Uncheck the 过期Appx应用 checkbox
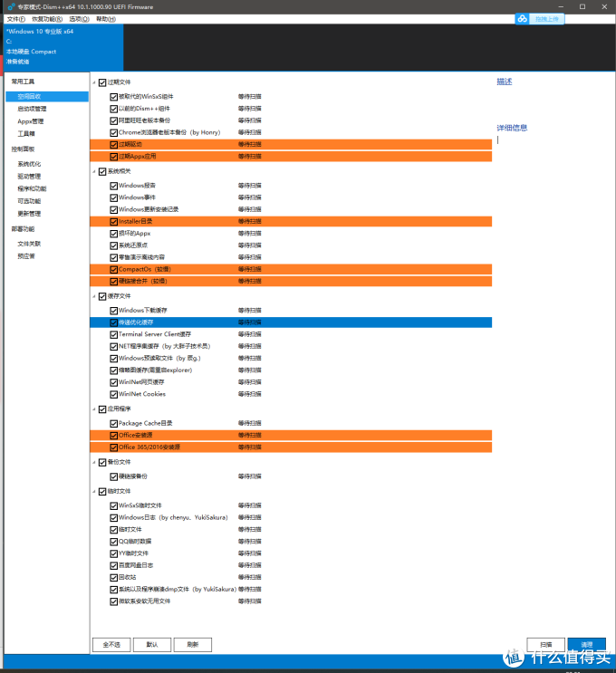Screen dimensions: 616x673 click(x=114, y=157)
